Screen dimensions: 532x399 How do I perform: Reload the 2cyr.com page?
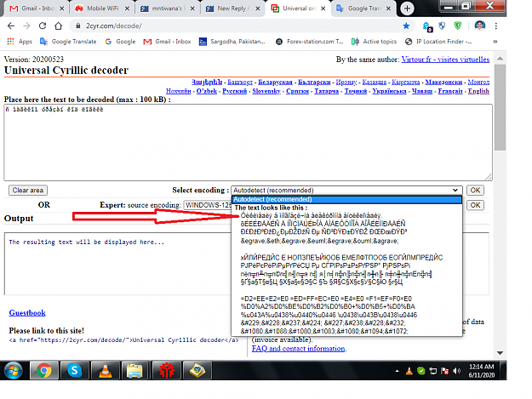[x=43, y=26]
